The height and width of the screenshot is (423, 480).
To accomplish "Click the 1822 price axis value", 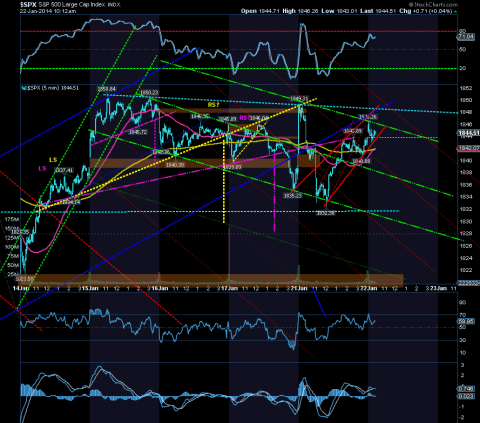I will coord(466,270).
